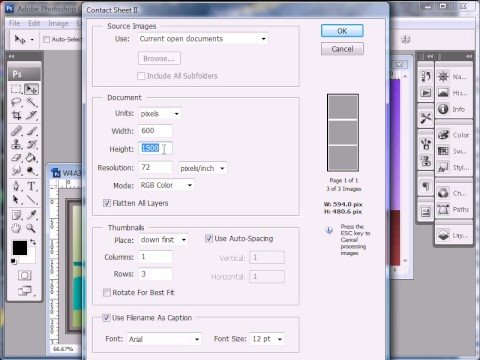
Task: Select the Type tool
Action: coord(31,186)
